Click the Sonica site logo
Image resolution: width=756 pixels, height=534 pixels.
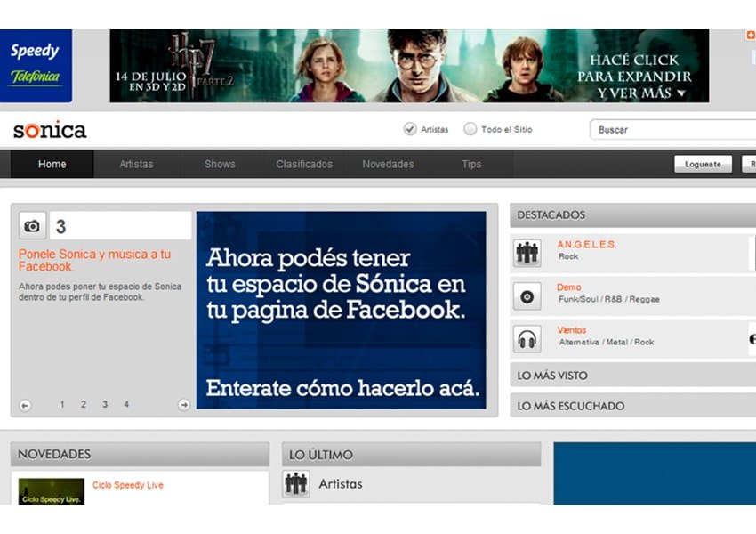click(50, 130)
